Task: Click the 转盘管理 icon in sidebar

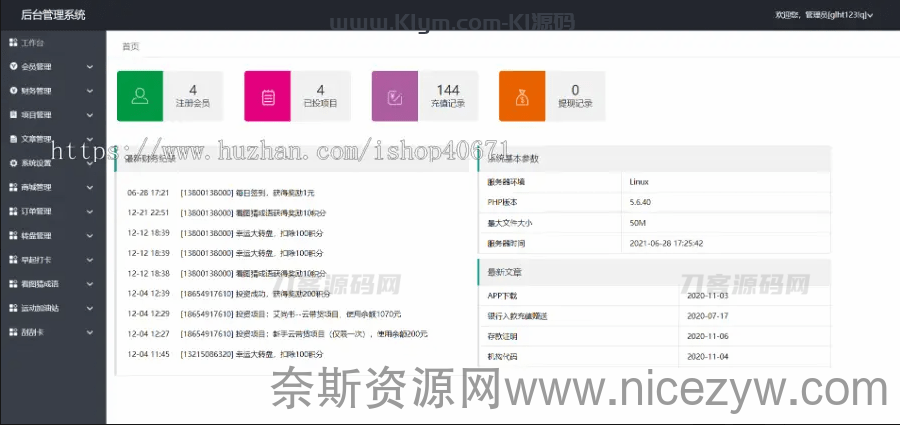Action: click(x=13, y=235)
